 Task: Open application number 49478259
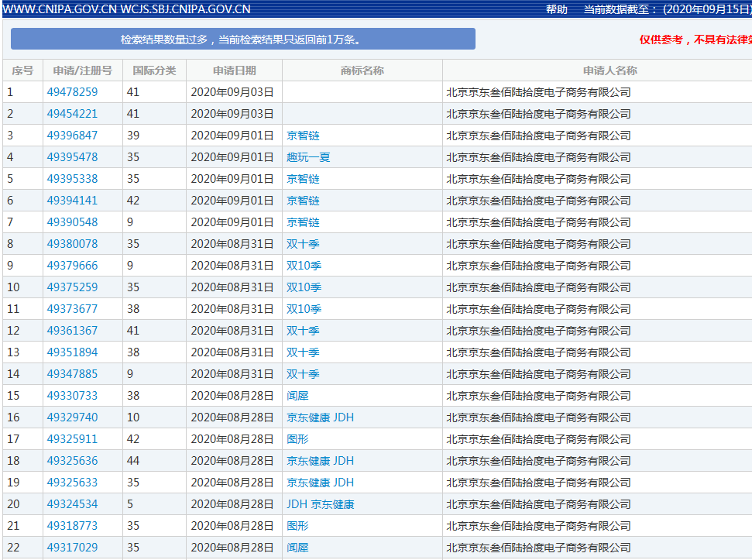click(73, 92)
